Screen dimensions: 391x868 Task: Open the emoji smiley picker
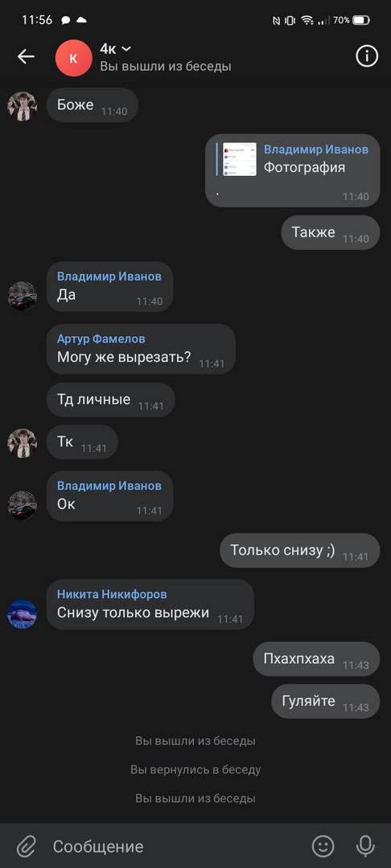[323, 845]
